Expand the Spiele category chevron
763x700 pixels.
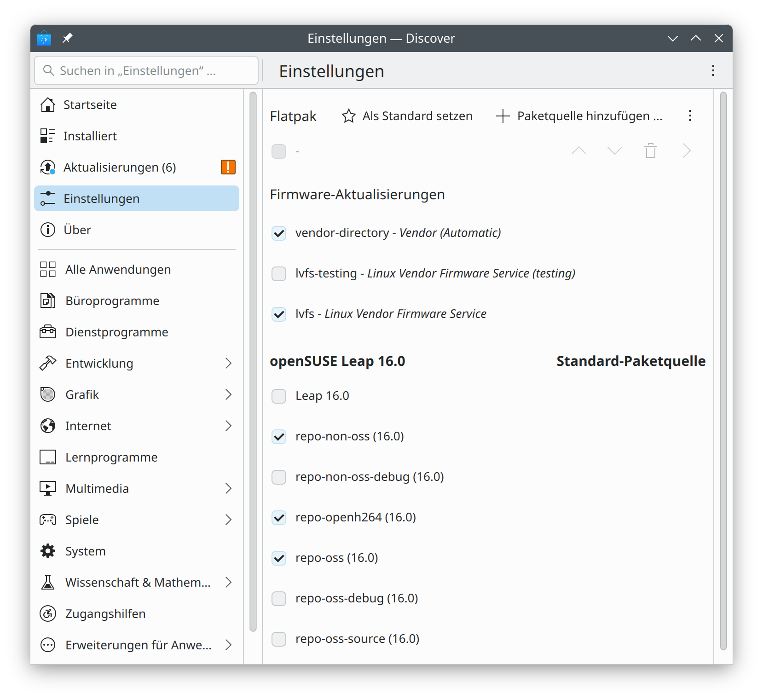[x=228, y=520]
